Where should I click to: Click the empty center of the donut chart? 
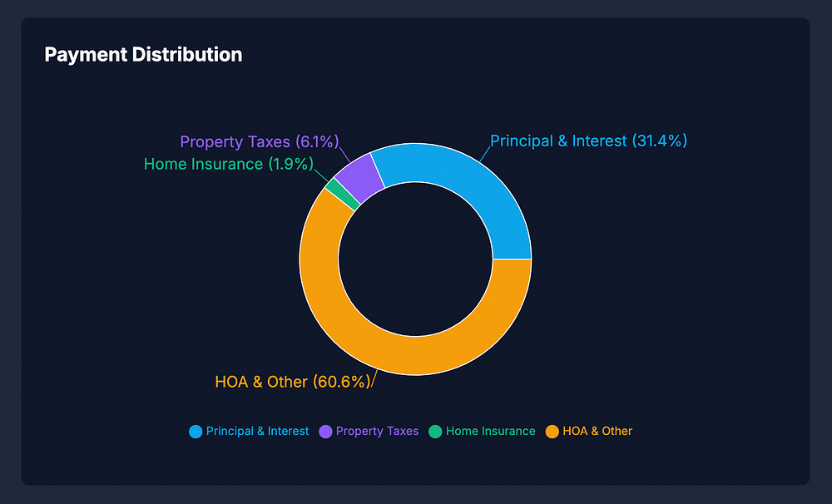415,259
